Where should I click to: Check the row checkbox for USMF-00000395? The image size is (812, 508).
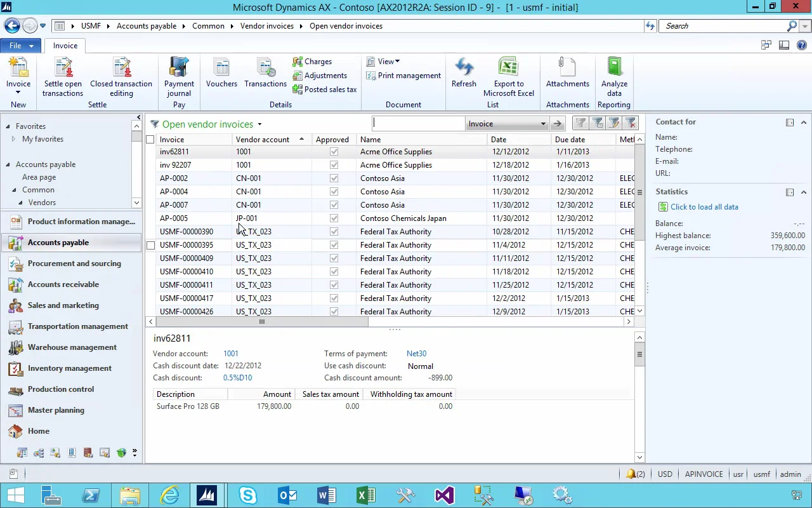coord(150,245)
